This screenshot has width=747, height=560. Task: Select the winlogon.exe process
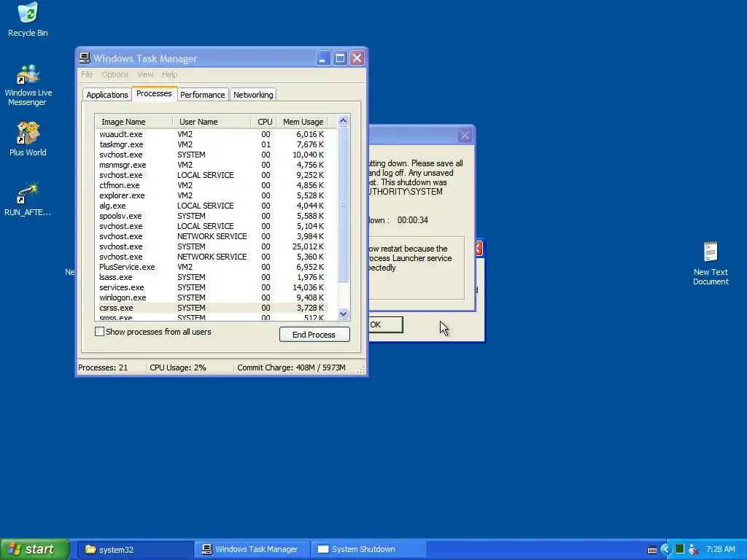pos(213,297)
